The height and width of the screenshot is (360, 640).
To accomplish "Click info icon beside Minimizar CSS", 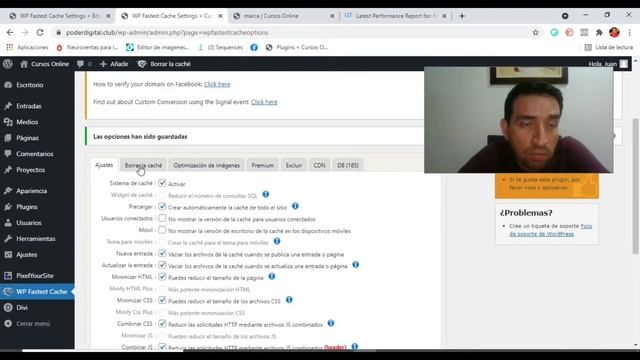I will (289, 300).
